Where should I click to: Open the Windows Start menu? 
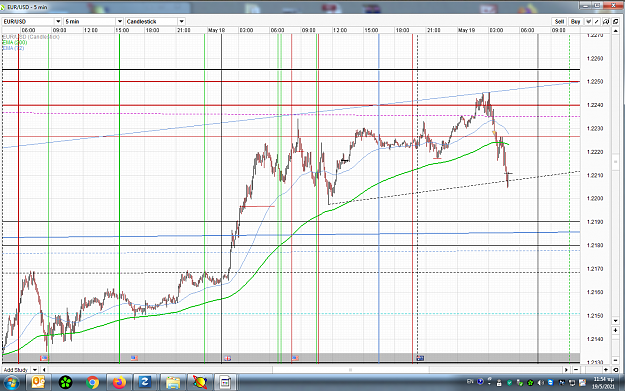coord(12,383)
